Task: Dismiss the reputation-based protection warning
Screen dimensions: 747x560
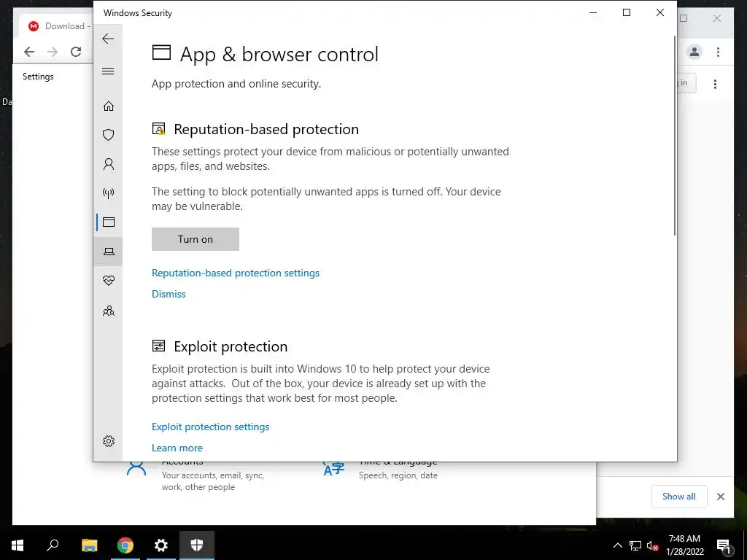Action: pyautogui.click(x=169, y=294)
